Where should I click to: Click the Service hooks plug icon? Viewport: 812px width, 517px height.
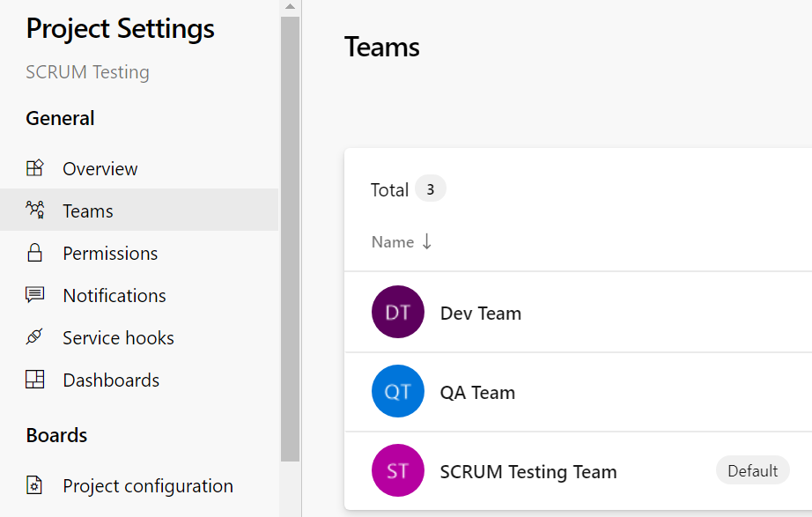[x=34, y=336]
